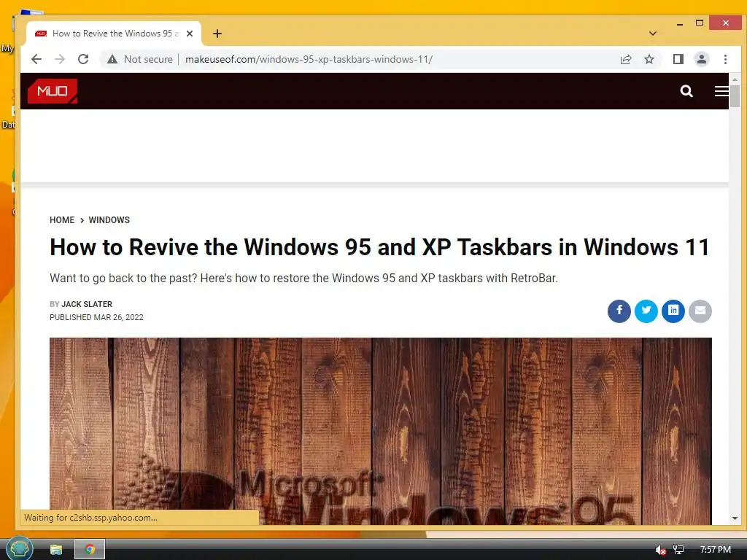Click the address bar URL

click(309, 59)
